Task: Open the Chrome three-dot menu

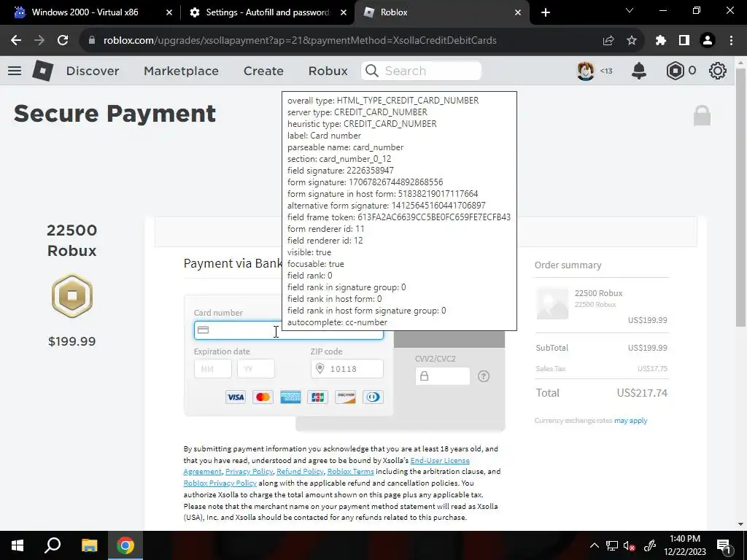Action: point(731,41)
